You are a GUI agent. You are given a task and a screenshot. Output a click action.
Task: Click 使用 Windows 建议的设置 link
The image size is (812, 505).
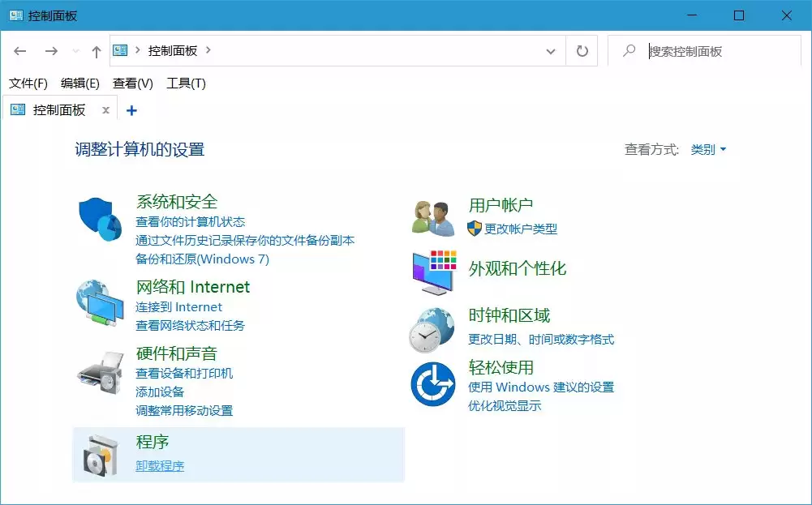pos(540,387)
